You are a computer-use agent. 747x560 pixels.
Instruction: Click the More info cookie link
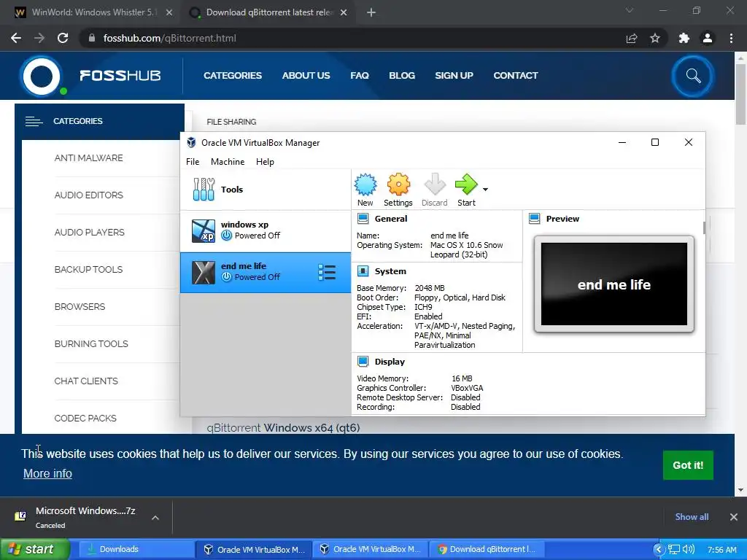coord(47,473)
